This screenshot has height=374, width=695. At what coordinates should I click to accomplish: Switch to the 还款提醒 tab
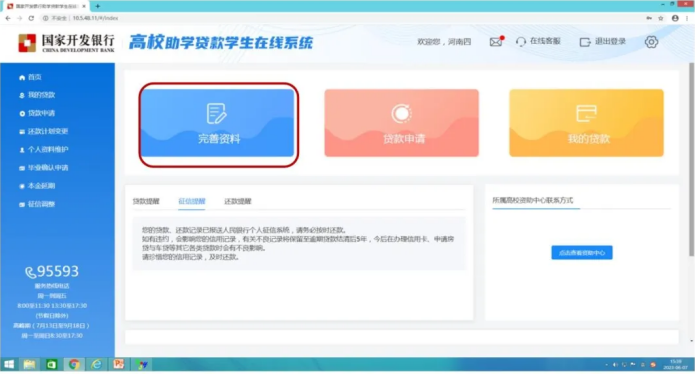(238, 201)
